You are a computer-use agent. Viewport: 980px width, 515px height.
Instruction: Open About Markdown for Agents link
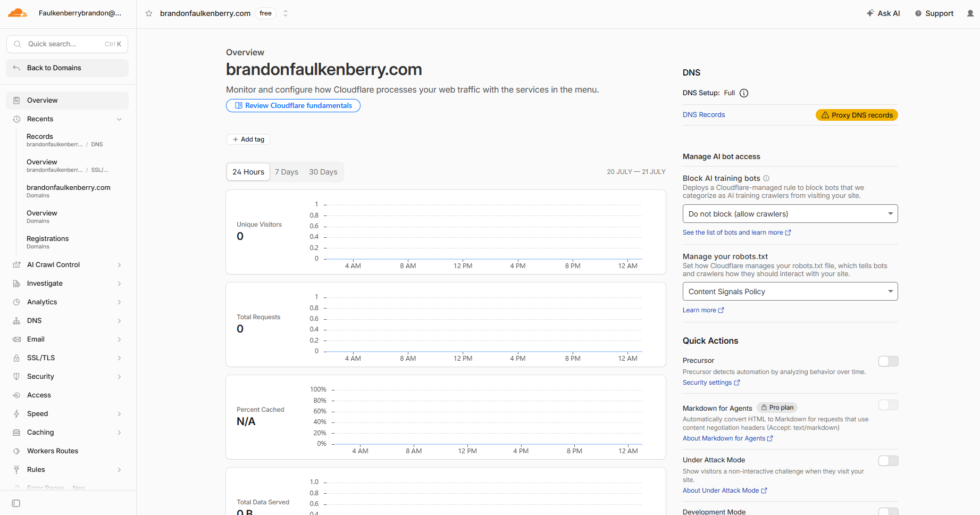[x=727, y=438]
